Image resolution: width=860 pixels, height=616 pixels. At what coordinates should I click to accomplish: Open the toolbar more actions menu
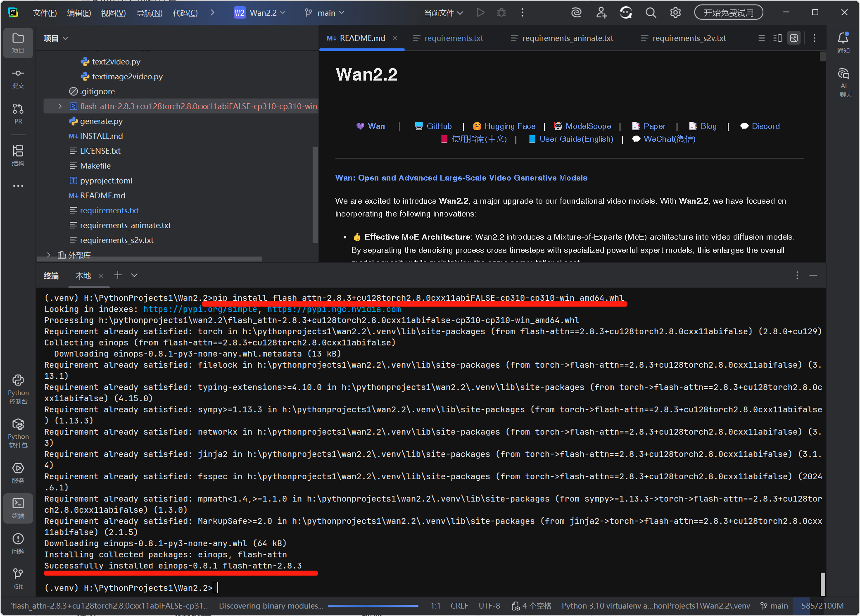coord(523,13)
